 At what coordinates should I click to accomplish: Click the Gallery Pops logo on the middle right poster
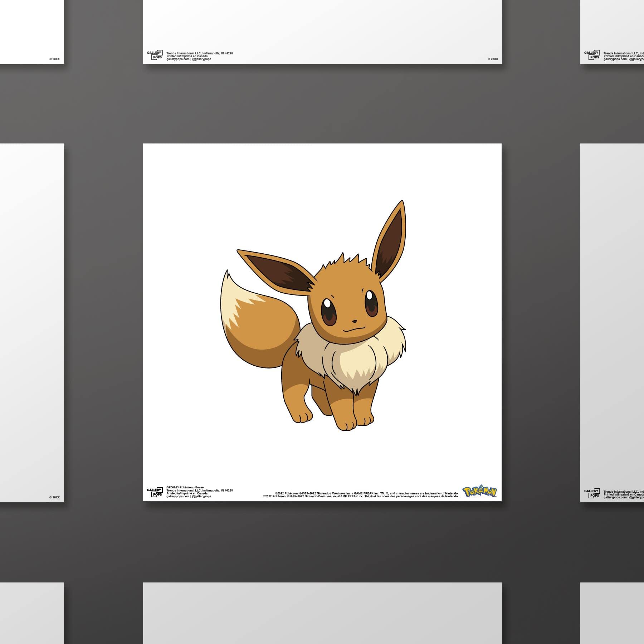[x=592, y=493]
